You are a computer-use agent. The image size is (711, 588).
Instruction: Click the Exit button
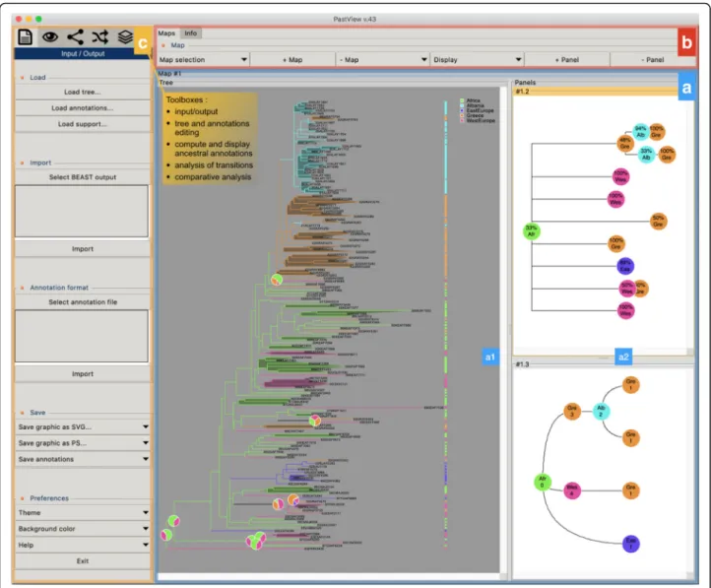83,561
